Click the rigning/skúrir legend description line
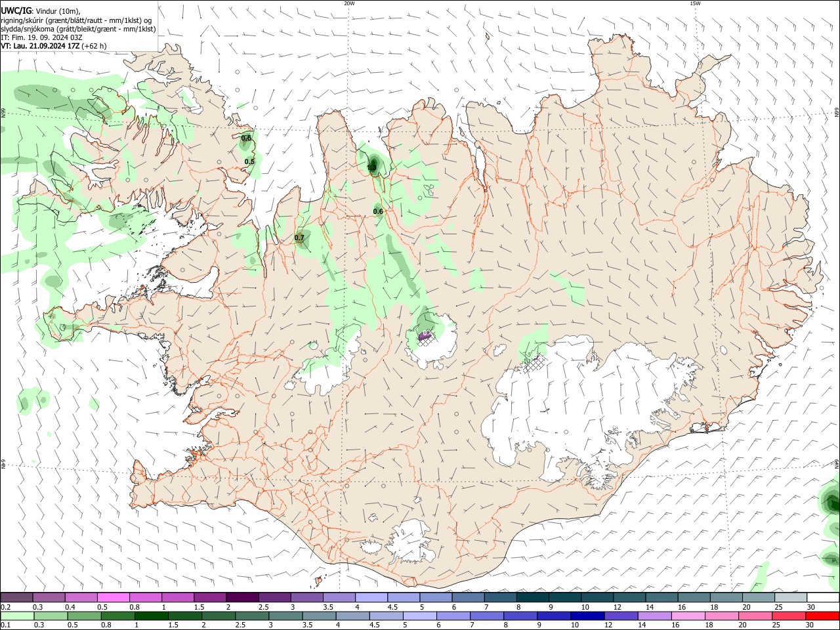Image resolution: width=840 pixels, height=630 pixels. click(x=76, y=20)
